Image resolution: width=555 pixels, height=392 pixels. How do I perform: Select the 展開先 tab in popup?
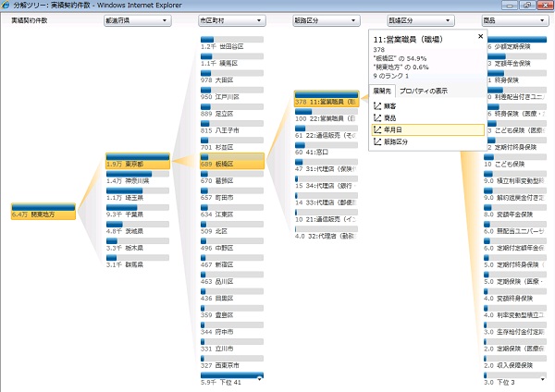tap(381, 91)
